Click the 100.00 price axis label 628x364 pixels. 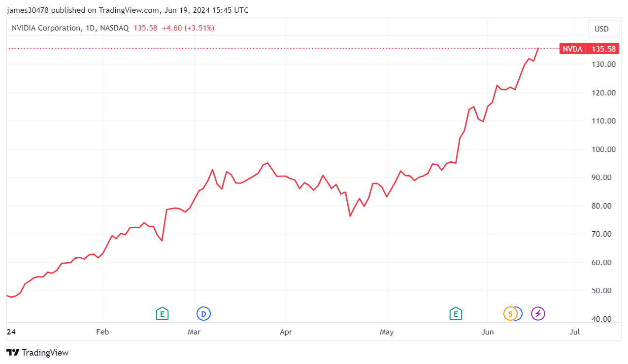tap(603, 149)
